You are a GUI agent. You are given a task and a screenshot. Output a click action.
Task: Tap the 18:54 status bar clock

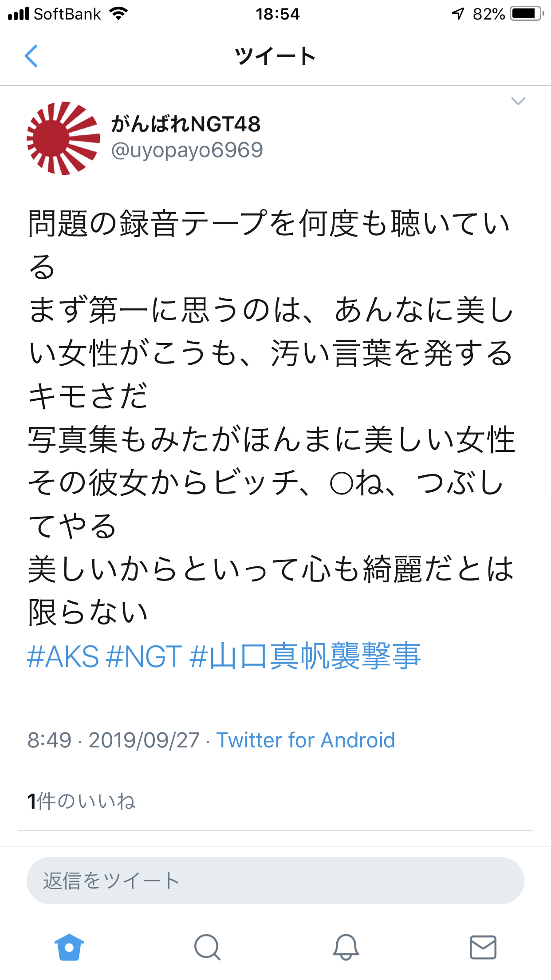(x=277, y=14)
